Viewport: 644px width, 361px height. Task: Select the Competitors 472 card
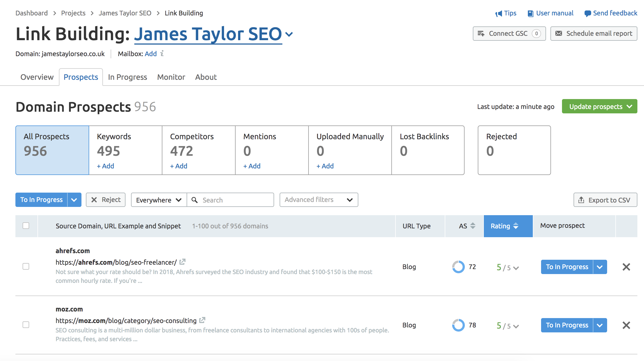point(199,150)
